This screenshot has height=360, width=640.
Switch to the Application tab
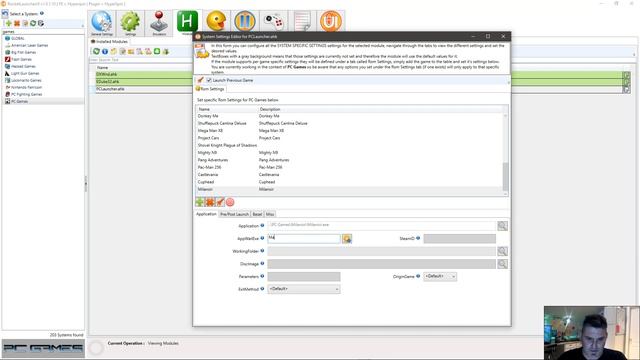206,214
